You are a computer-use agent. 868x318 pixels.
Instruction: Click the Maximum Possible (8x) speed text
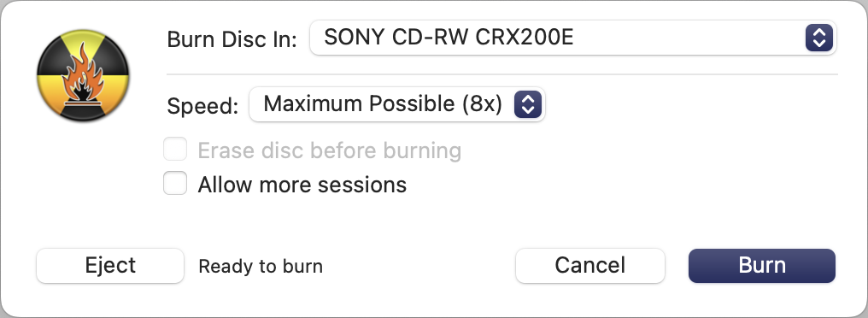(383, 104)
